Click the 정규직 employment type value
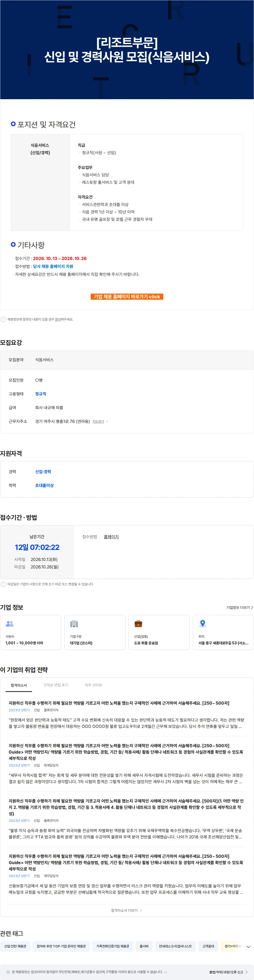The height and width of the screenshot is (980, 254). pyautogui.click(x=41, y=394)
